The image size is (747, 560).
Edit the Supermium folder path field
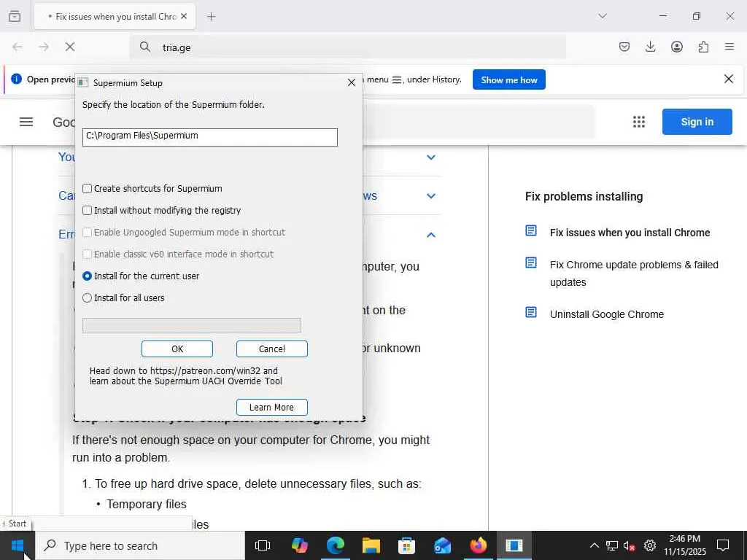209,137
